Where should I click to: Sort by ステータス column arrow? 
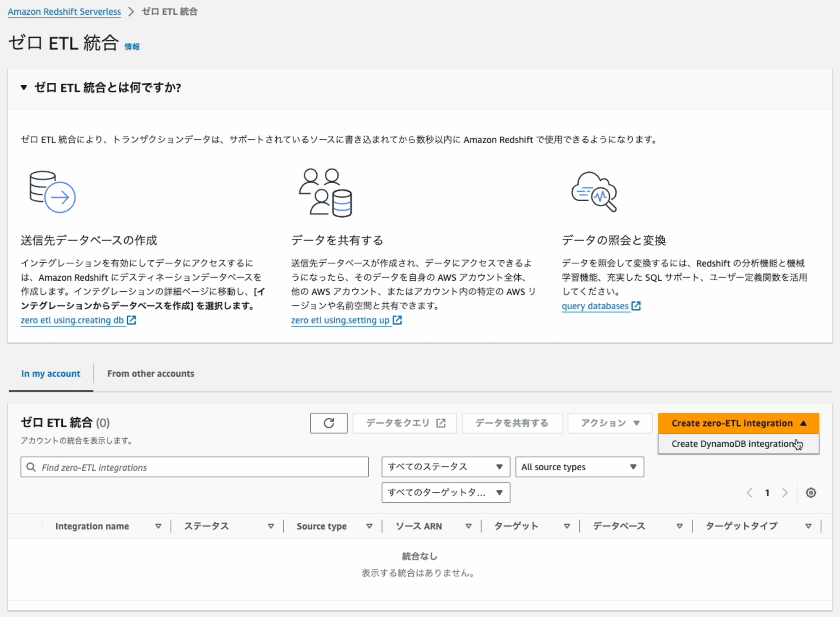click(271, 526)
